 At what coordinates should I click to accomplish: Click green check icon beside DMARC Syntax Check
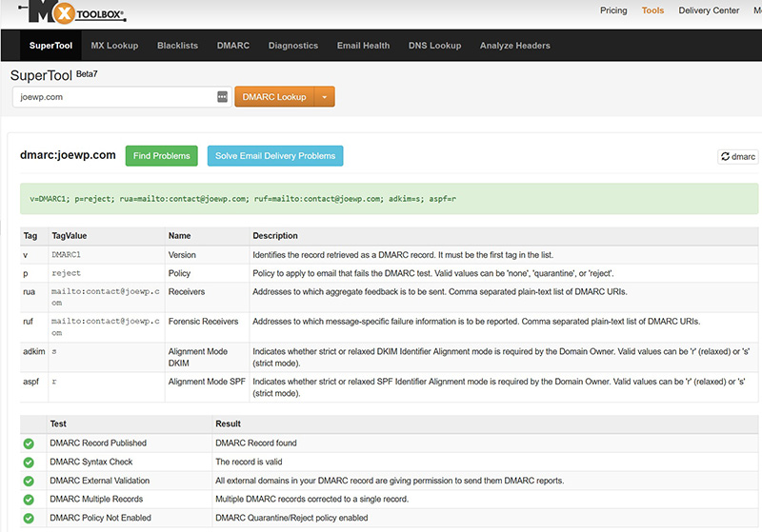tap(29, 462)
